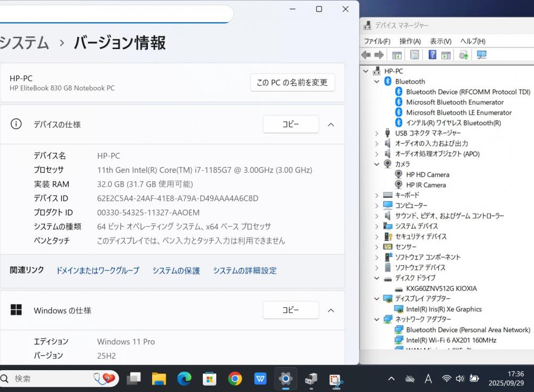
Task: Click the Wi-Fi icon in the system tray
Action: tap(446, 379)
